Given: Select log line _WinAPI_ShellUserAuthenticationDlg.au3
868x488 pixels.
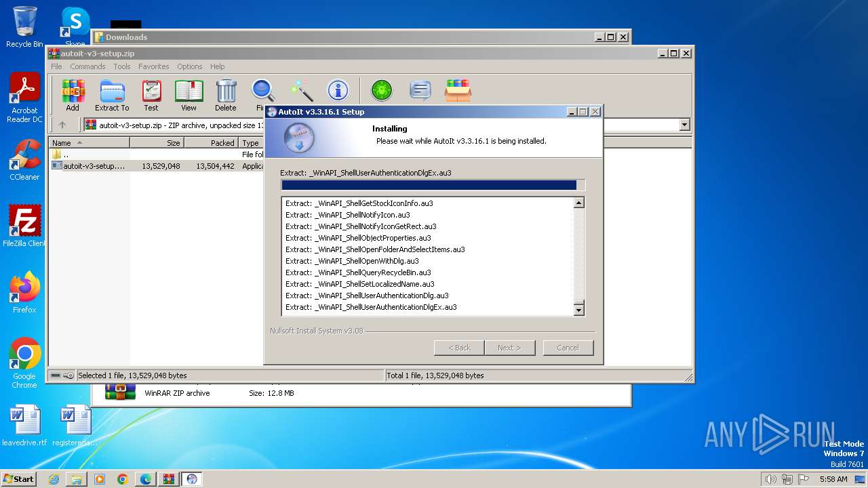Looking at the screenshot, I should point(367,296).
